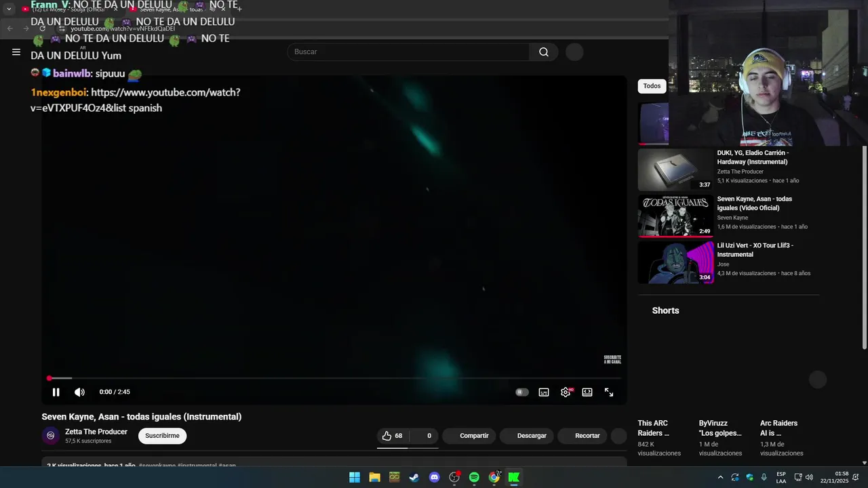Open Minecraft from the taskbar
The width and height of the screenshot is (868, 488).
(x=394, y=477)
